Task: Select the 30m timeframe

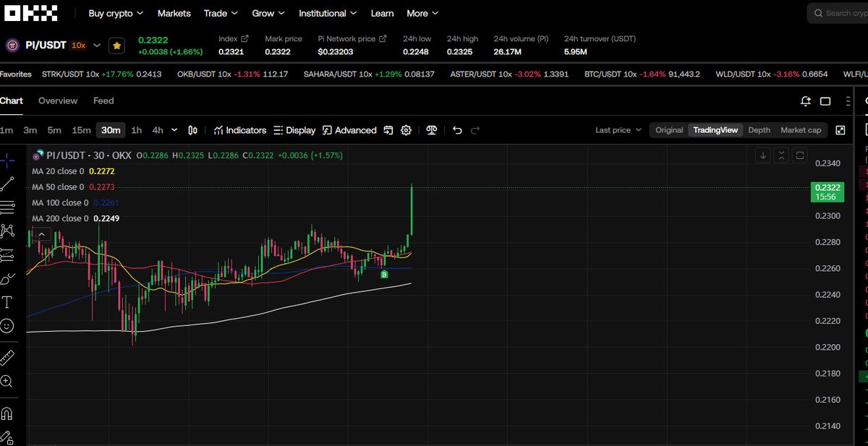Action: (111, 130)
